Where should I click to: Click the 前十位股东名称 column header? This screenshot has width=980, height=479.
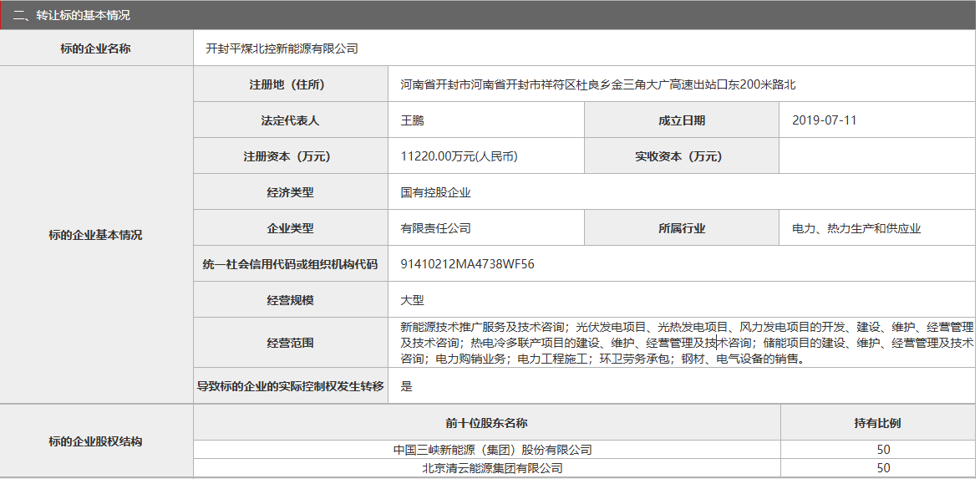486,423
